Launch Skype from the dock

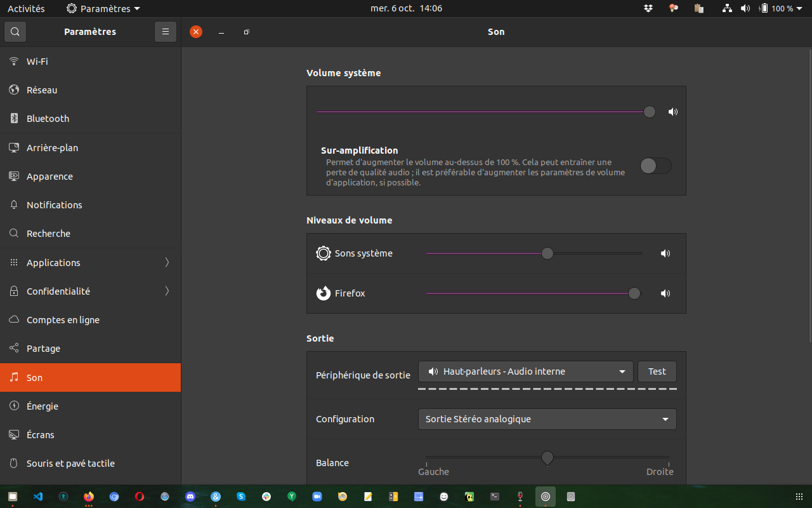[x=241, y=497]
